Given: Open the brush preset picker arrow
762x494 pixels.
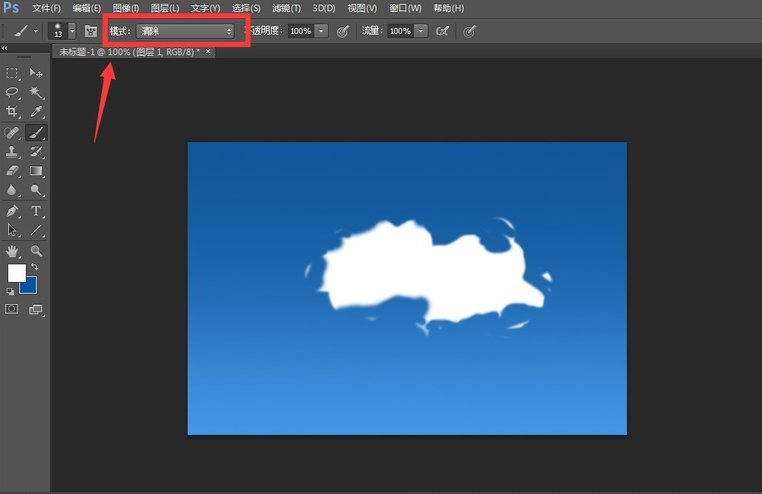Looking at the screenshot, I should [x=70, y=31].
